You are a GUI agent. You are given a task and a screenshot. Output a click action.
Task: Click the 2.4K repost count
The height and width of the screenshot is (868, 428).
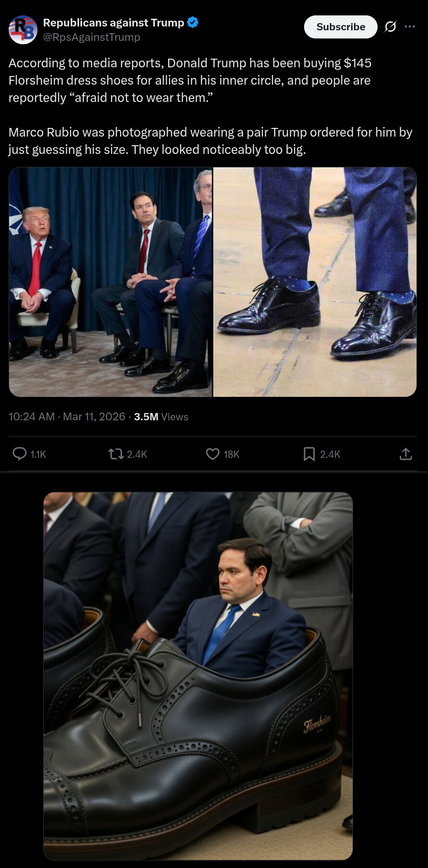pos(137,454)
